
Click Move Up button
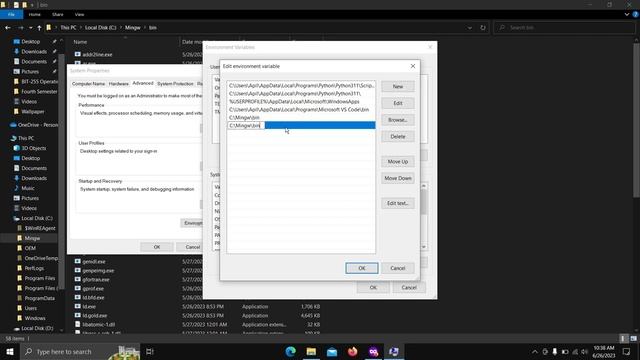[x=398, y=162]
